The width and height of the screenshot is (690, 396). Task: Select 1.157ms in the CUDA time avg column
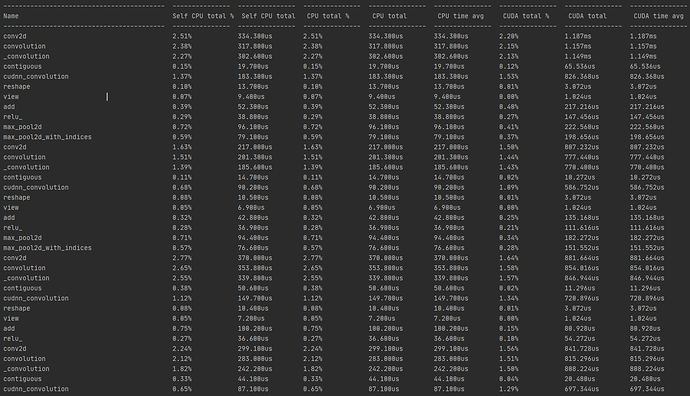point(643,46)
